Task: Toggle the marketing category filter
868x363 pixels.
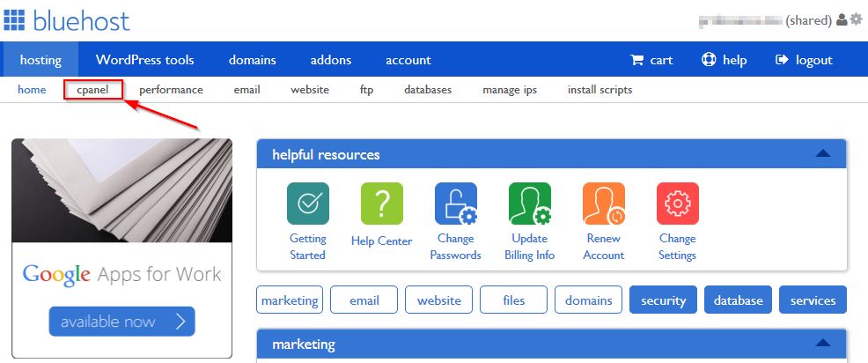Action: (x=290, y=300)
